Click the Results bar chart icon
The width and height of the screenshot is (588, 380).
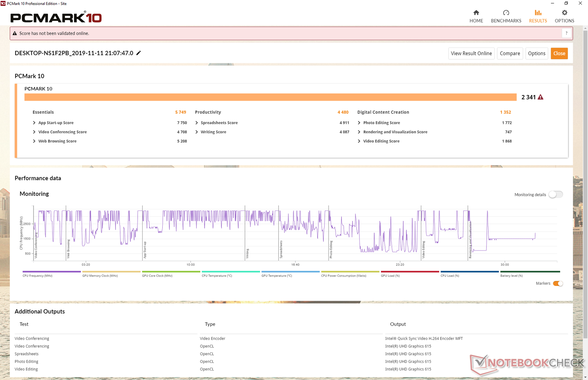[x=538, y=13]
